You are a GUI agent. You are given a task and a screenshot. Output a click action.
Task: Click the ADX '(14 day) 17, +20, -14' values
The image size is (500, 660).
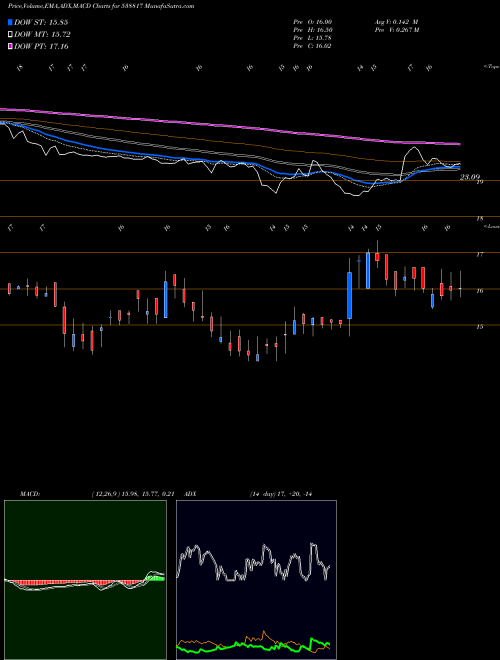(x=281, y=494)
